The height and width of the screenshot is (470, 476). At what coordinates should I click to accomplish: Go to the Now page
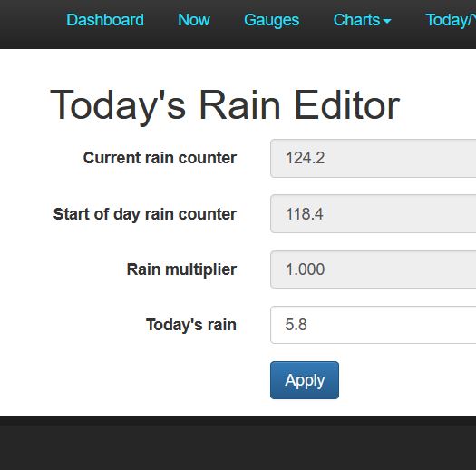click(x=194, y=20)
